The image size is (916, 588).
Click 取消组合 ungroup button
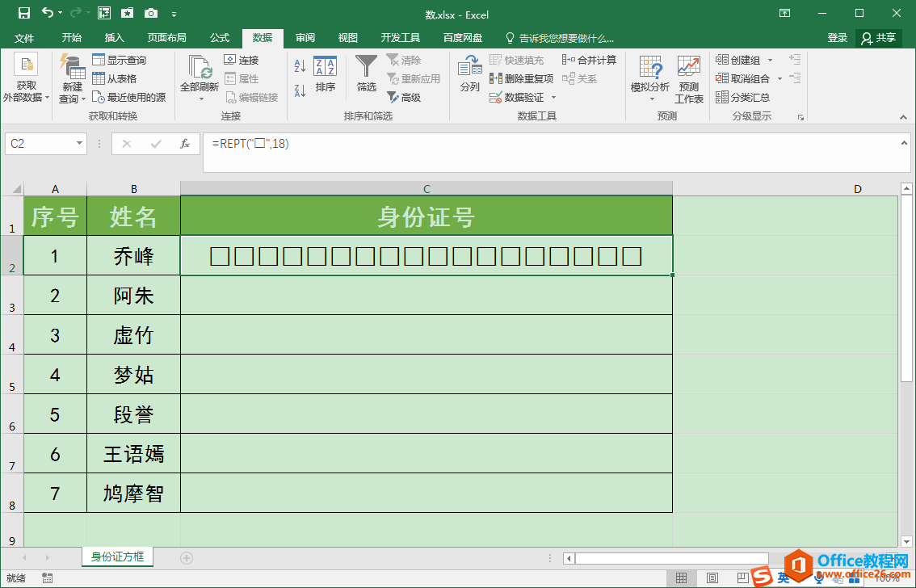[x=743, y=79]
